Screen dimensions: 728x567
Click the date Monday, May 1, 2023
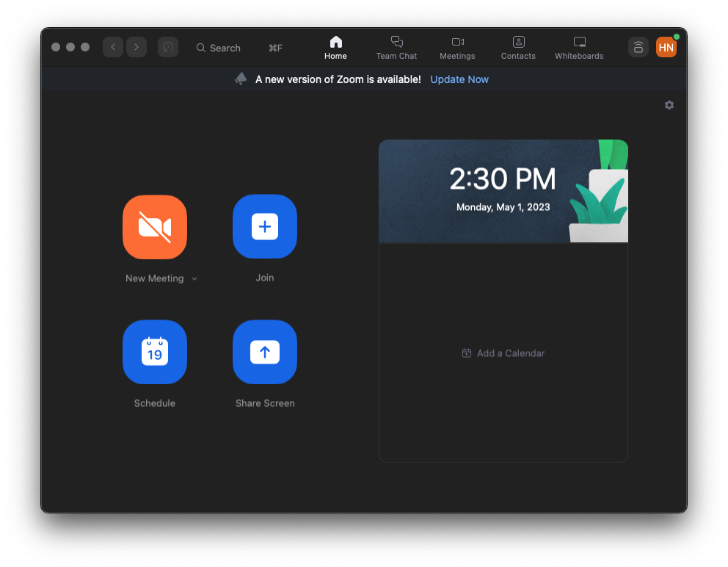click(x=503, y=207)
